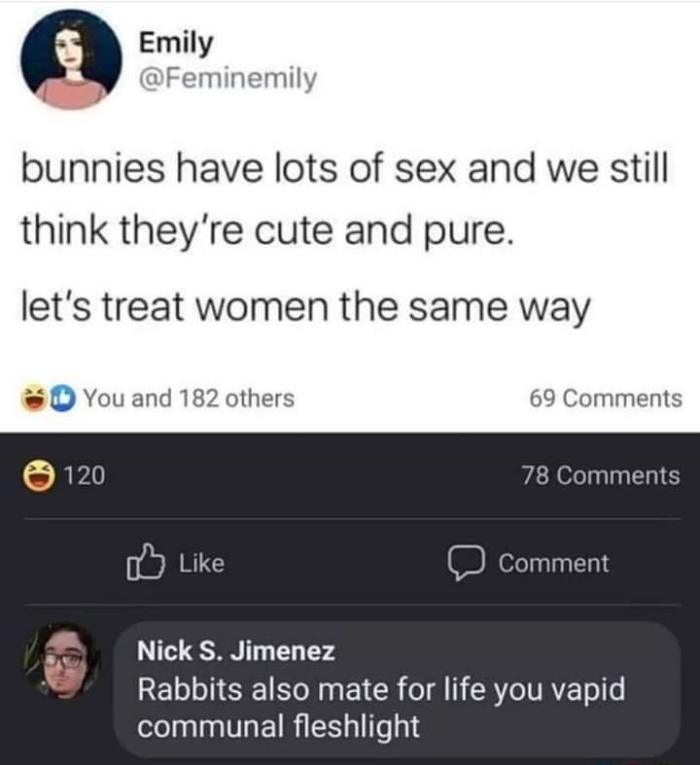This screenshot has width=700, height=765.
Task: Click the Like thumbs-up icon
Action: pyautogui.click(x=145, y=562)
